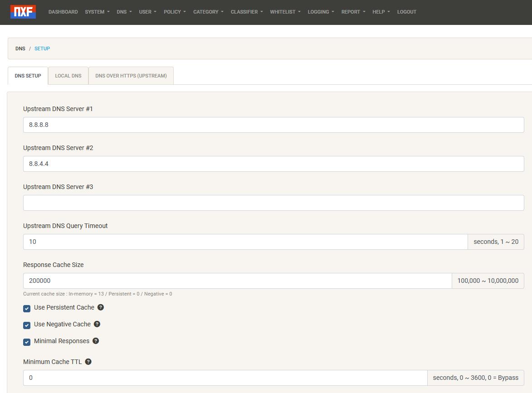The height and width of the screenshot is (393, 532).
Task: Click the DNS breadcrumb link
Action: pyautogui.click(x=20, y=49)
